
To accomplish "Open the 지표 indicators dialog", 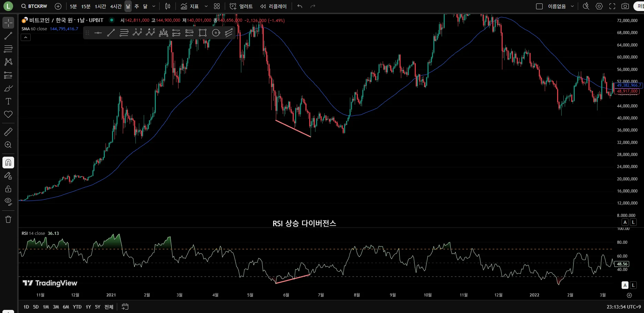I will [x=190, y=6].
